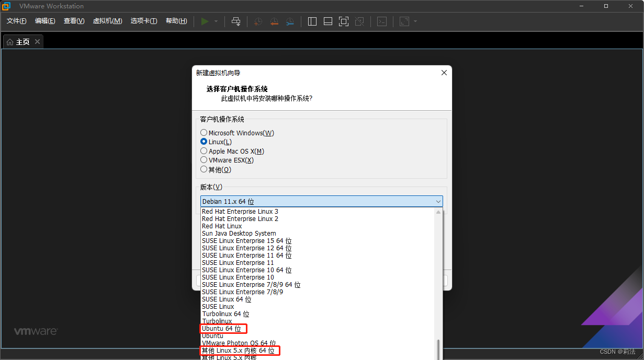Click the revert to snapshot icon

click(x=274, y=21)
